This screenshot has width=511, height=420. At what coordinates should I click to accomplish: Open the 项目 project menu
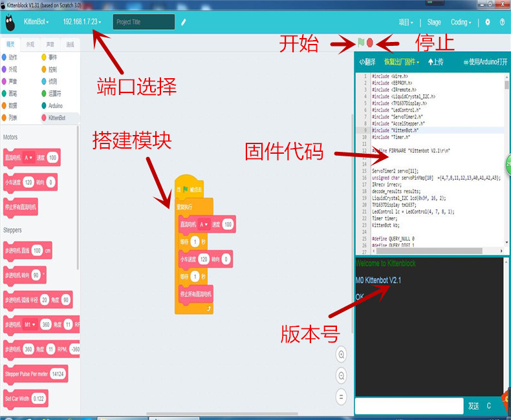coord(406,22)
